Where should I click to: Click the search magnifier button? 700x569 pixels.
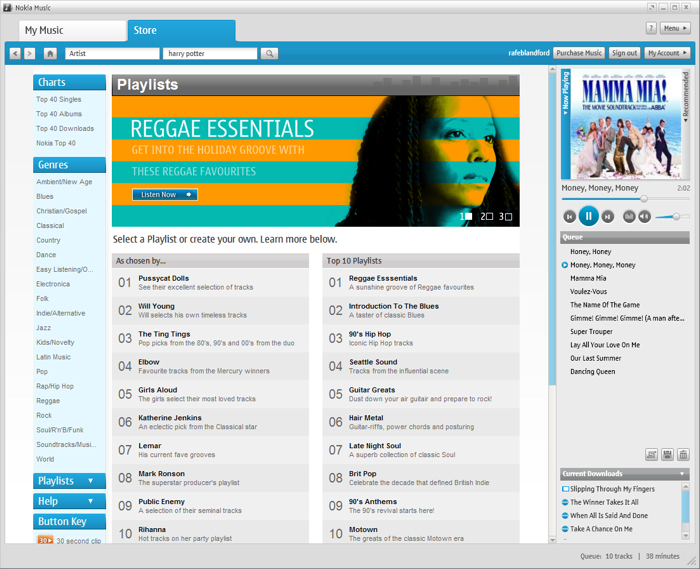269,53
